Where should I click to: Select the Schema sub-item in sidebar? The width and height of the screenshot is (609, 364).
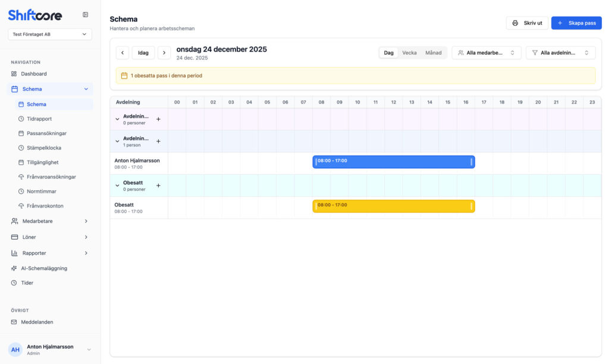(54, 104)
